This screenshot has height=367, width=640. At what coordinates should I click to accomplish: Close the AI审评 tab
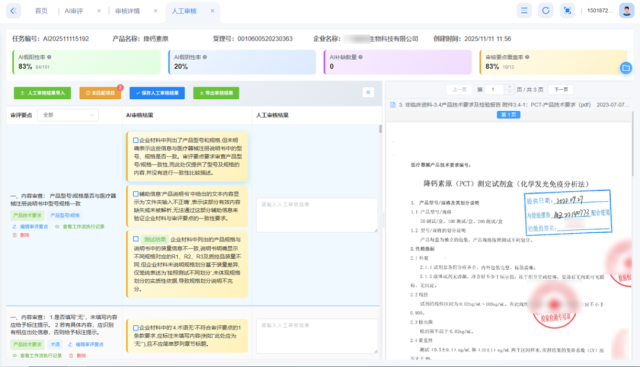pos(99,11)
